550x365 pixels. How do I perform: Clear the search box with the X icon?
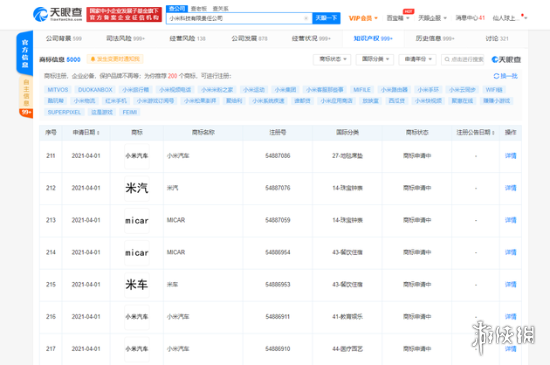pos(306,18)
